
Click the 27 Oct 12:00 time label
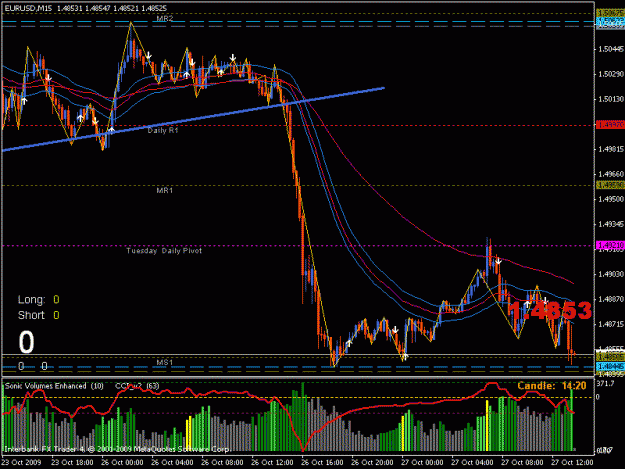(x=572, y=462)
